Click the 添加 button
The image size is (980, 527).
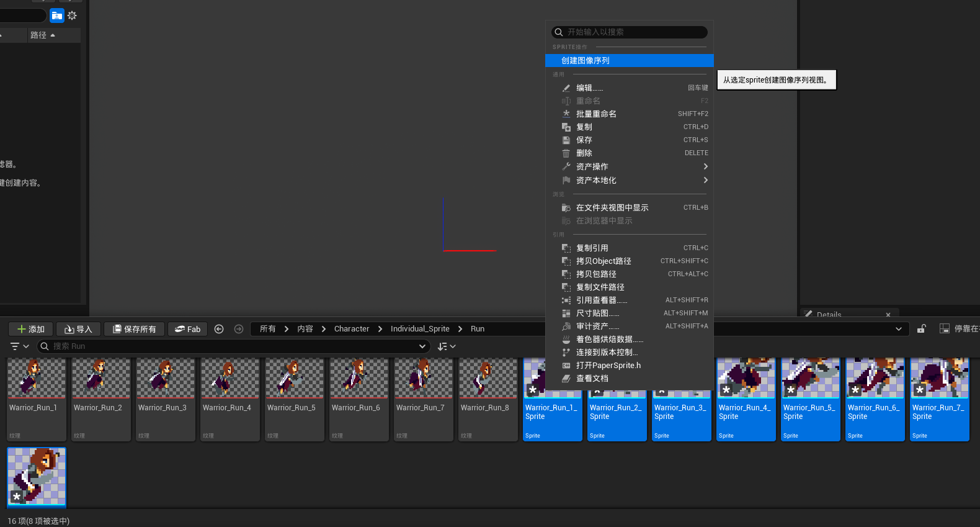tap(31, 329)
